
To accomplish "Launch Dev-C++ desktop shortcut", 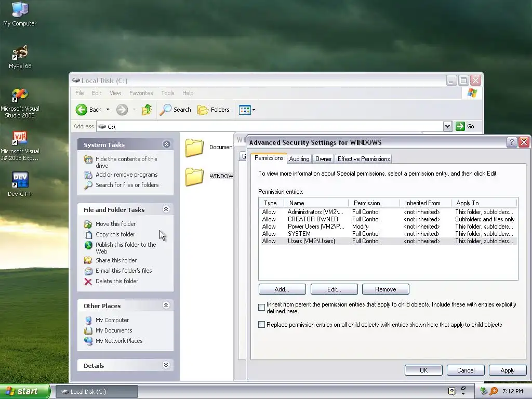I will click(x=20, y=184).
